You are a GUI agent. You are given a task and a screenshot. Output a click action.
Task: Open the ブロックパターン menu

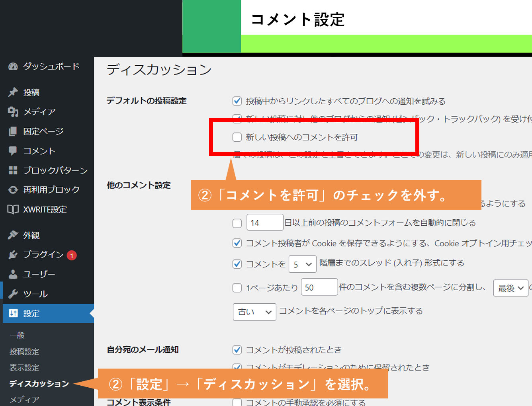click(x=55, y=170)
